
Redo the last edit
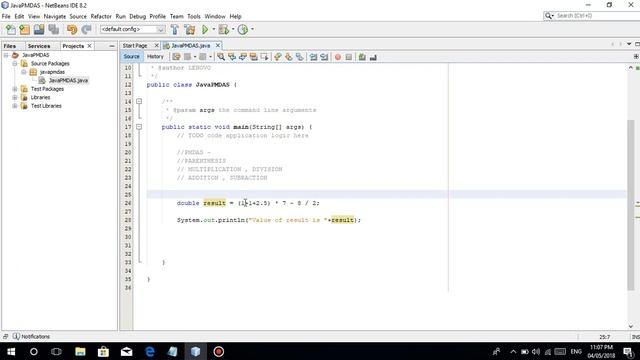tap(86, 29)
